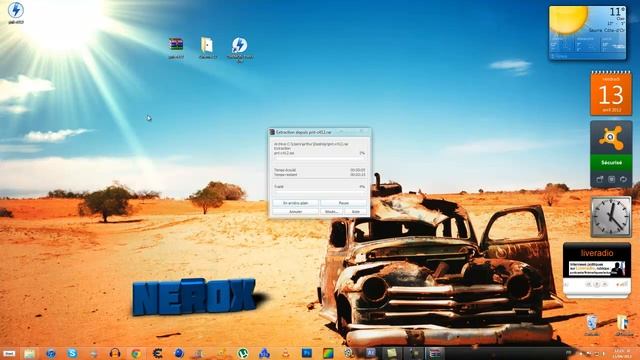Open After Effects from the taskbar
The height and width of the screenshot is (360, 640).
(x=371, y=353)
